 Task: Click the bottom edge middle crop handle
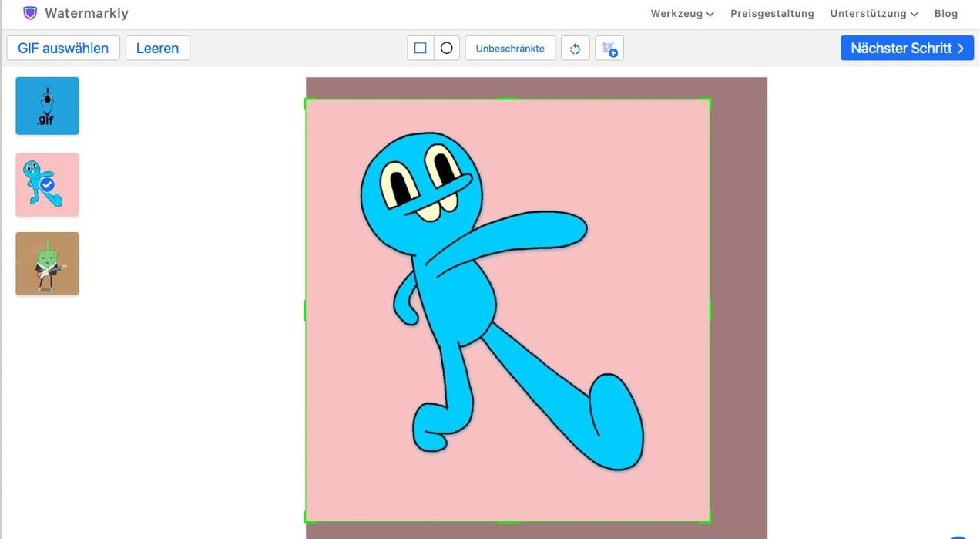click(508, 522)
